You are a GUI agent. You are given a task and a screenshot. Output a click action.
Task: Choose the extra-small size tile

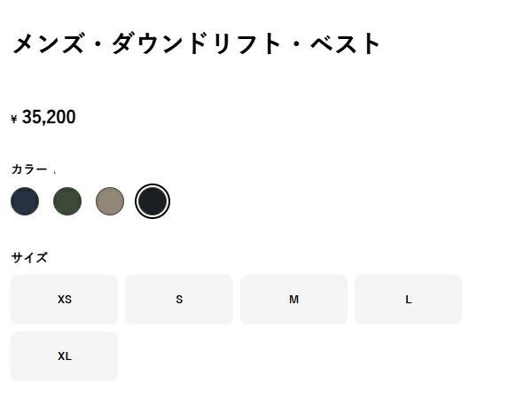tap(64, 300)
